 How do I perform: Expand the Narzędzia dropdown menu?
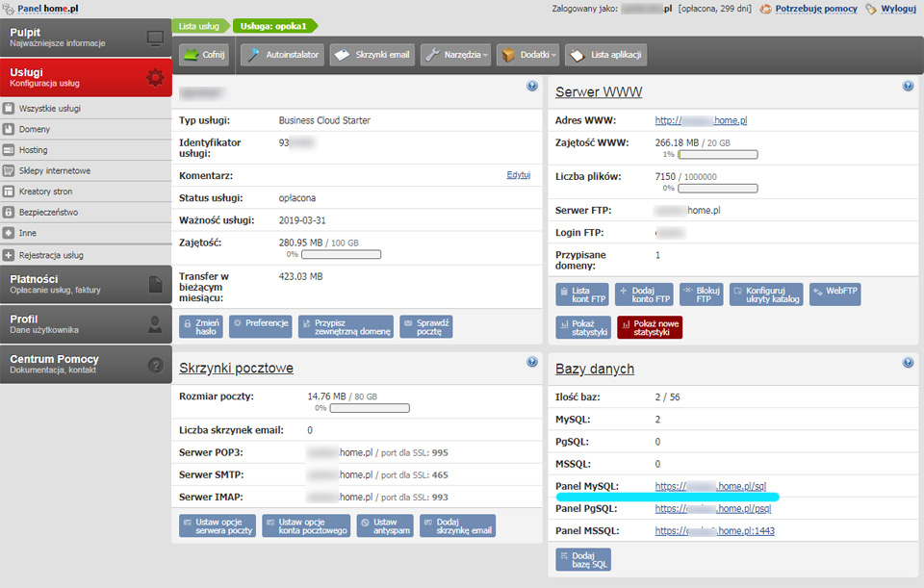[455, 55]
